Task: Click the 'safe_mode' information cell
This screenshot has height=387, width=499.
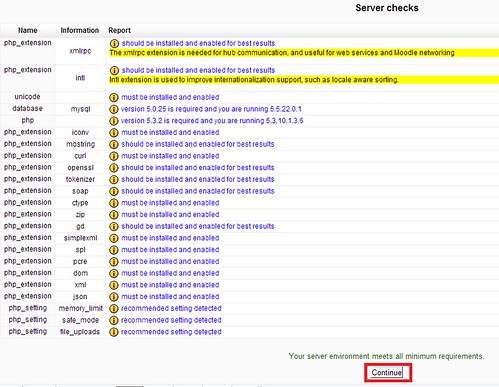Action: (80, 320)
